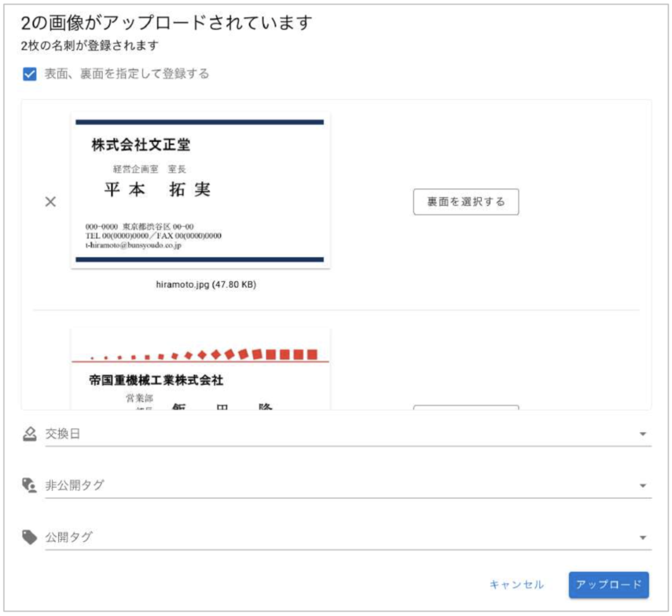
Task: Expand the 非公開タグ dropdown arrow
Action: pos(643,486)
